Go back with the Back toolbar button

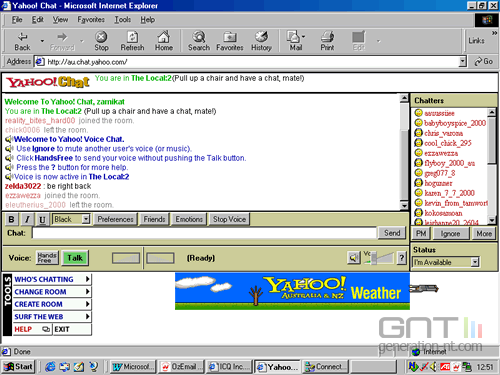pos(22,41)
